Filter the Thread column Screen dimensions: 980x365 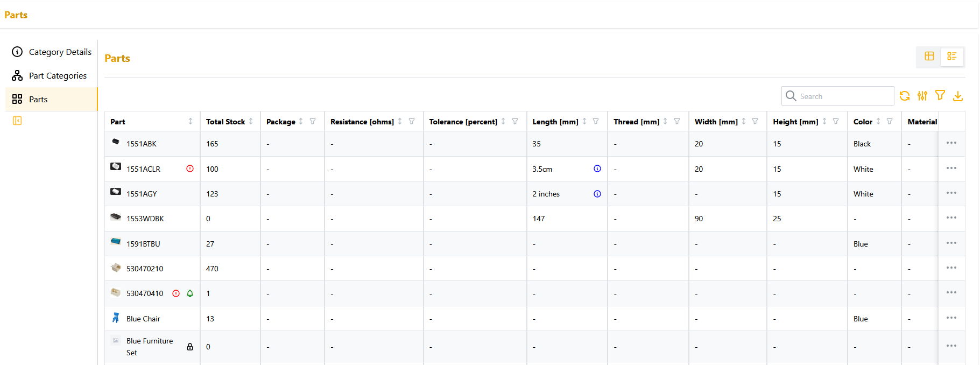pyautogui.click(x=677, y=121)
